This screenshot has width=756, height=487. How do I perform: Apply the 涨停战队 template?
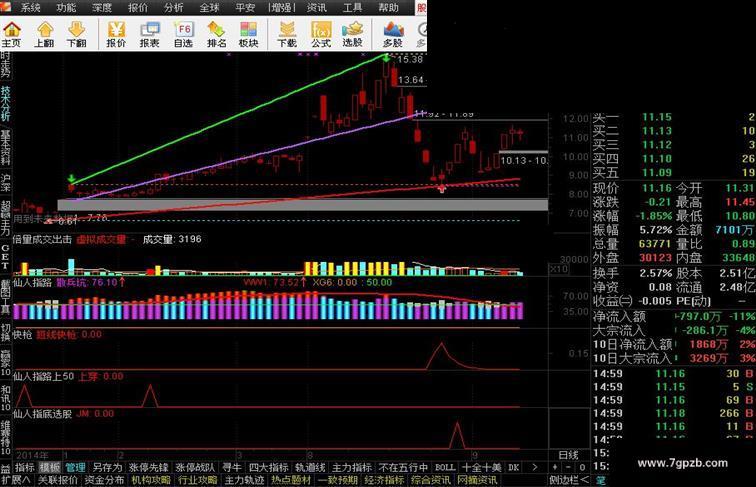point(195,467)
